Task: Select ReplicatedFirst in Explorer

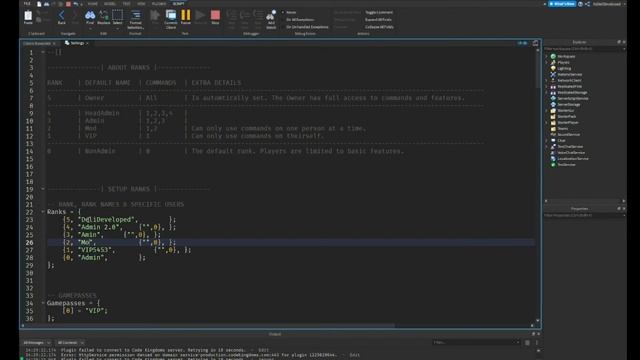Action: pyautogui.click(x=569, y=87)
